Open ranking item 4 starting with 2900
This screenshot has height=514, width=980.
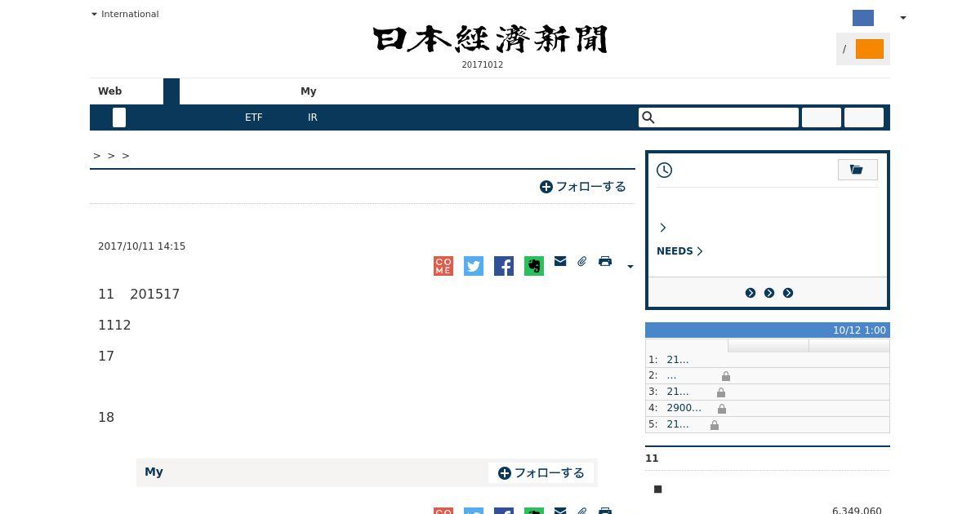click(684, 408)
